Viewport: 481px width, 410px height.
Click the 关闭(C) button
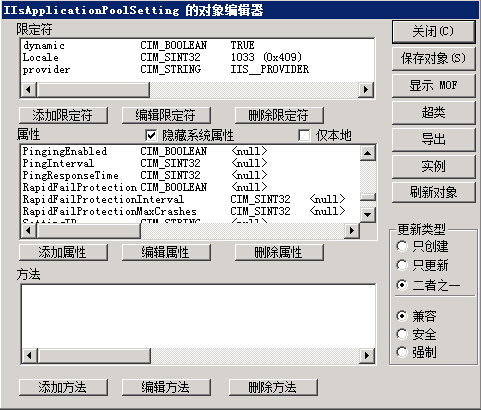(x=433, y=32)
